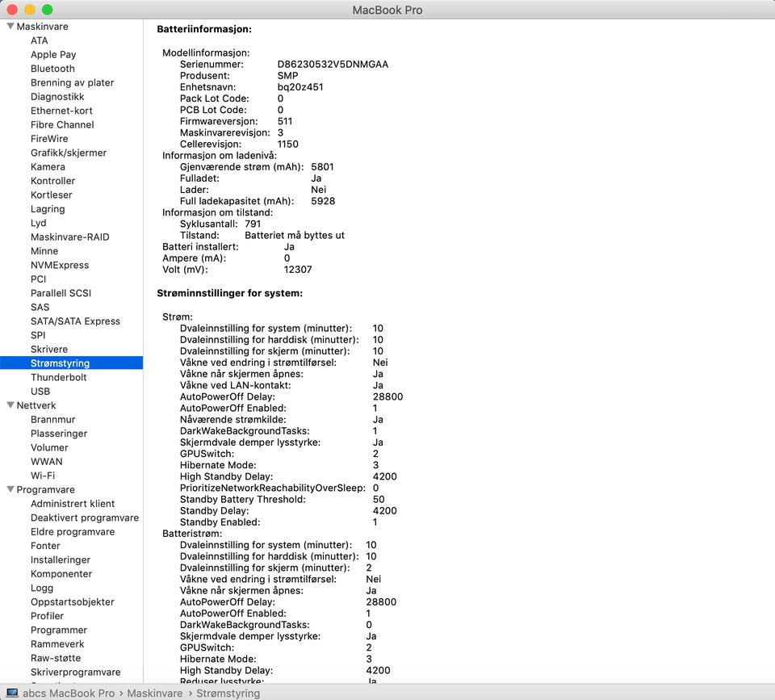
Task: Click the cycle count value 791
Action: point(253,224)
